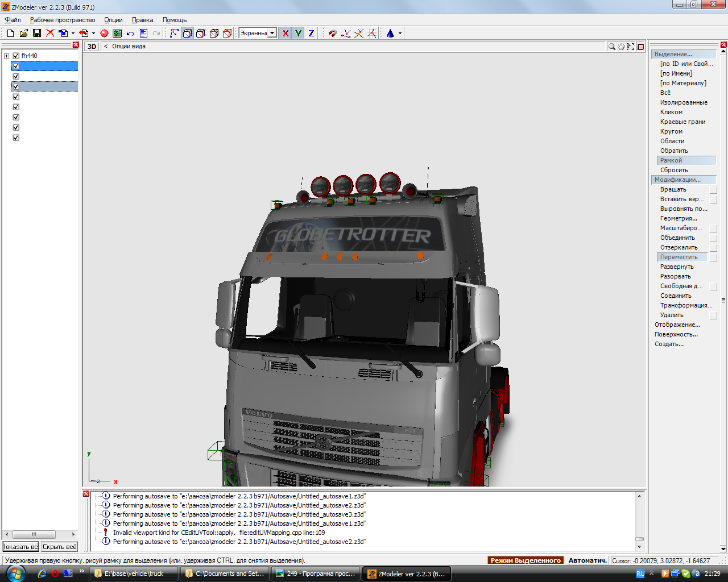The image size is (728, 582).
Task: Click the viewport zoom magnifier icon
Action: pyautogui.click(x=611, y=47)
